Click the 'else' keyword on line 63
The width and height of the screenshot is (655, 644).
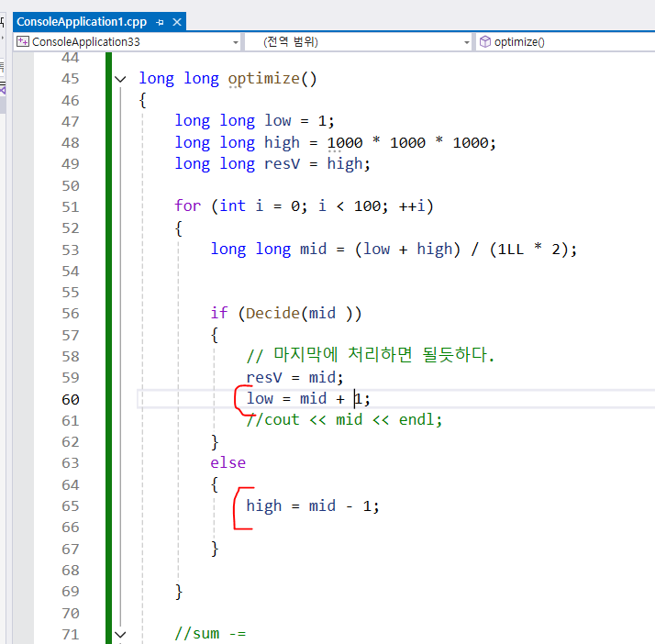(228, 462)
